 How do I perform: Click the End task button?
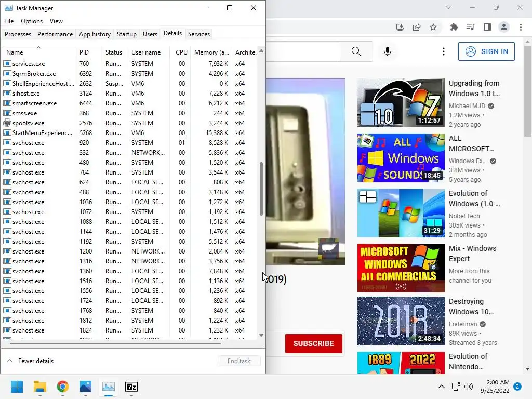click(x=239, y=361)
